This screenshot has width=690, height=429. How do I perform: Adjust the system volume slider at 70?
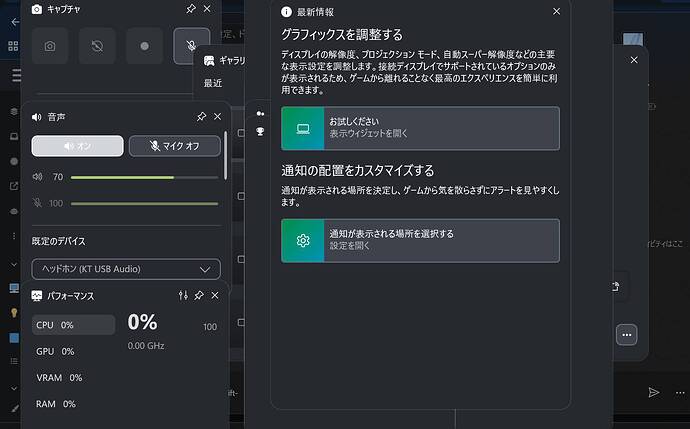(x=144, y=177)
